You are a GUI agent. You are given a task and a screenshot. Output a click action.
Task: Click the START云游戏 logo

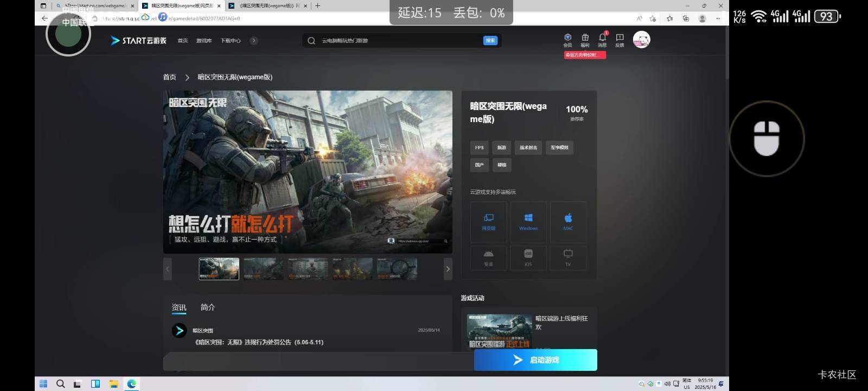(x=138, y=41)
